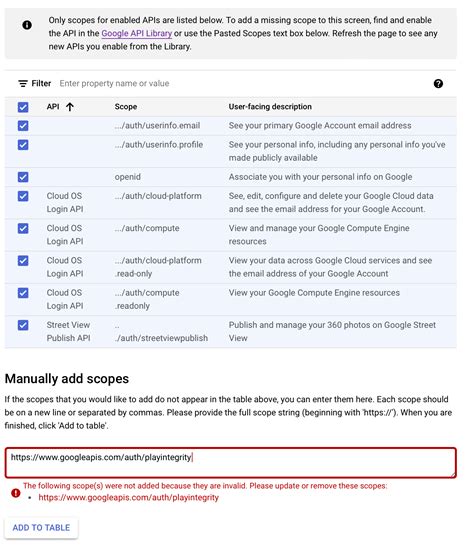474x551 pixels.
Task: Click the Filter list icon
Action: pos(23,84)
